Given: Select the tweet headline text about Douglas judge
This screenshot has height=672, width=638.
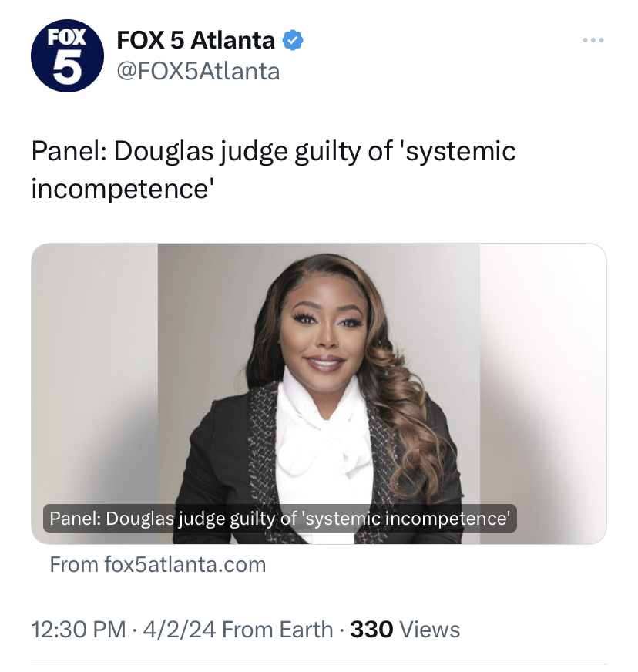Looking at the screenshot, I should pyautogui.click(x=274, y=170).
